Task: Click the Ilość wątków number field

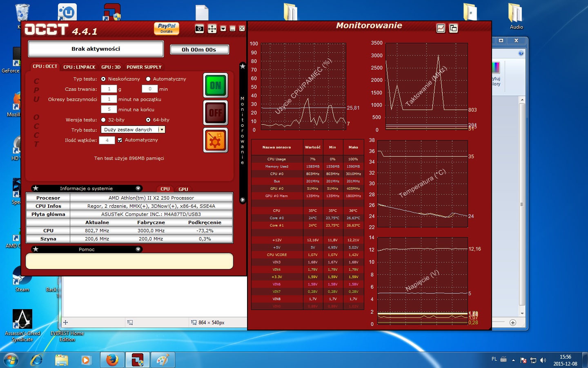Action: (107, 140)
